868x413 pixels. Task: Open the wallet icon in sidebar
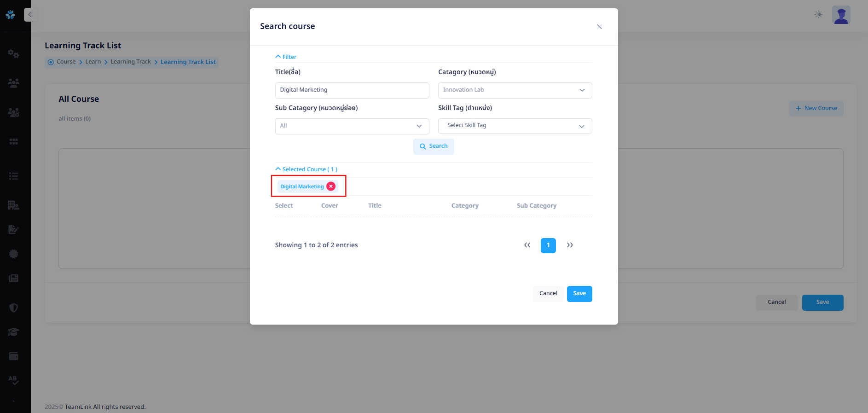[13, 356]
